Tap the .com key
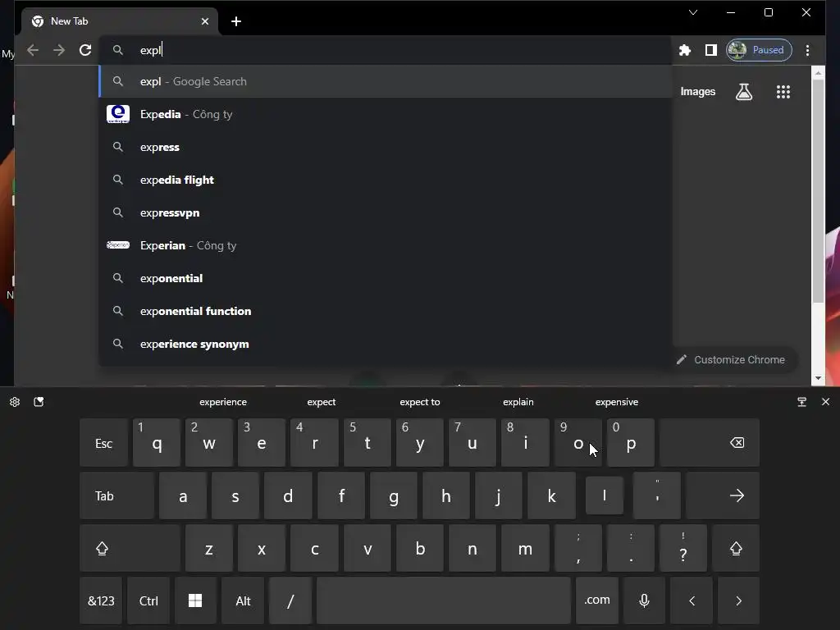Image resolution: width=840 pixels, height=630 pixels. [597, 600]
